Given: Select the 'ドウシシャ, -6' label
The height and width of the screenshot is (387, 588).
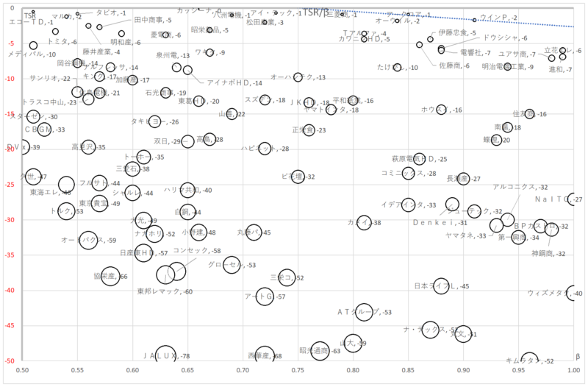Looking at the screenshot, I should (505, 38).
